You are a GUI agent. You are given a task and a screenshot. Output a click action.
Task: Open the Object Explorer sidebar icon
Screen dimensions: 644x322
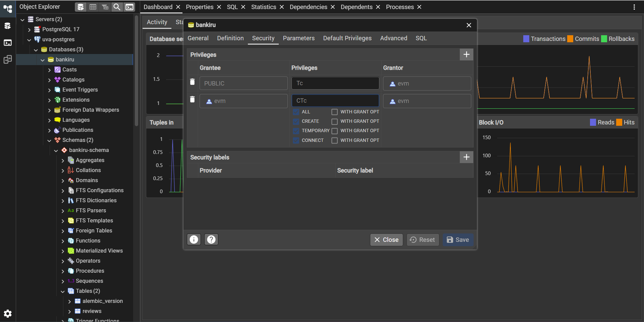coord(8,8)
